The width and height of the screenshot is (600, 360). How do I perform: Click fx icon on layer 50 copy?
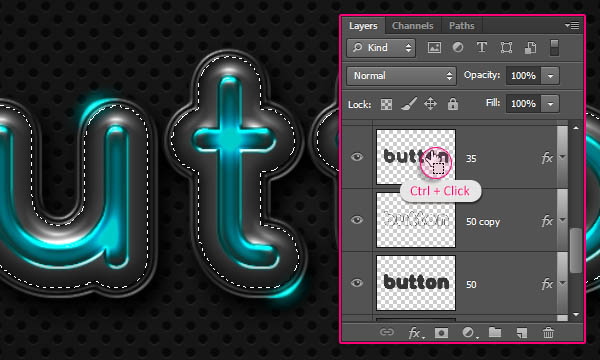coord(547,221)
